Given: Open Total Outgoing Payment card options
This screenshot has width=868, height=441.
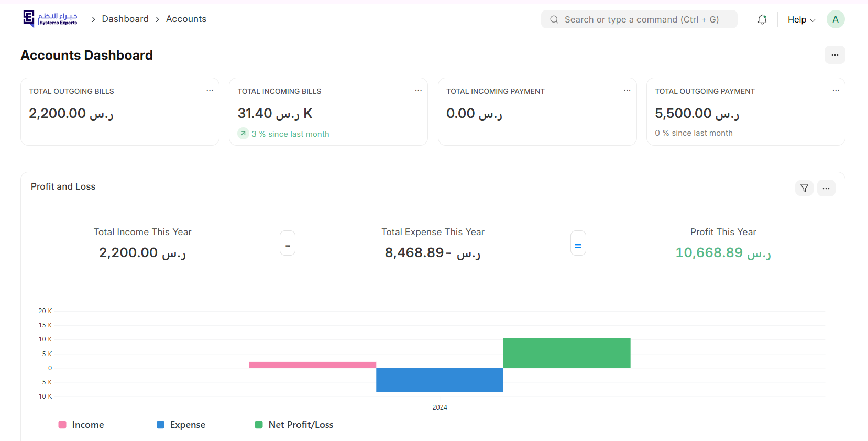Looking at the screenshot, I should pos(836,90).
